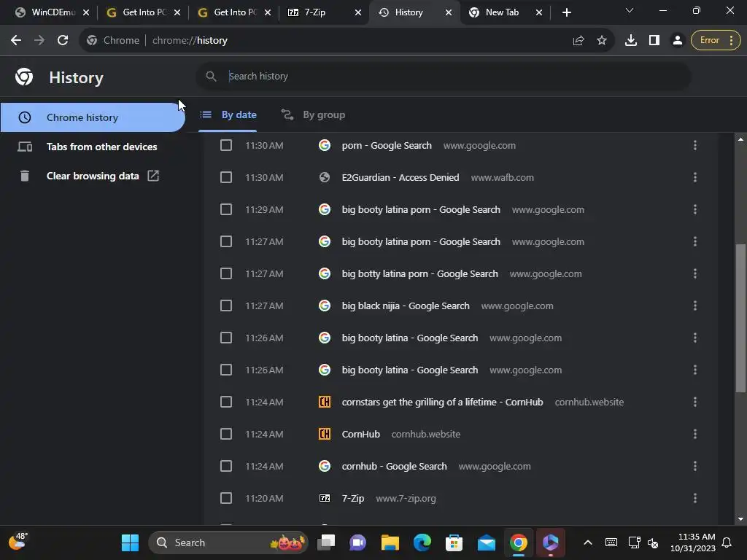Check the cornhub Google Search entry checkbox
This screenshot has height=560, width=747.
click(x=226, y=466)
